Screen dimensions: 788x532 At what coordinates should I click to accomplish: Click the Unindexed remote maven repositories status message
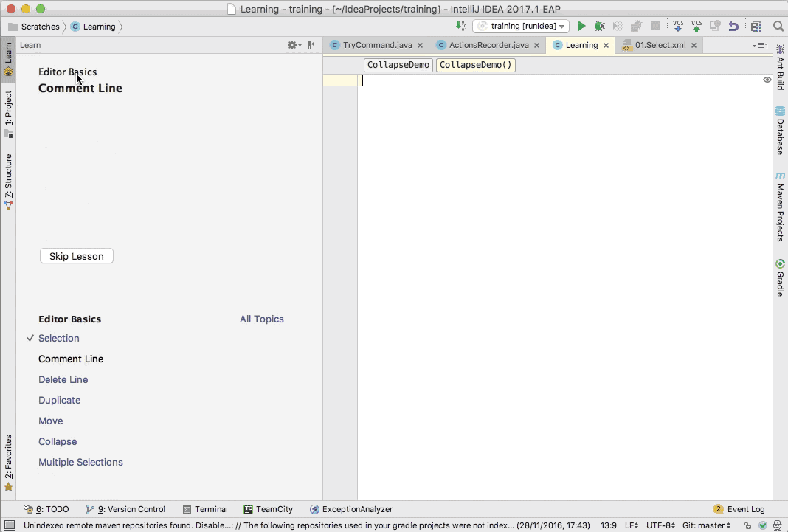[x=306, y=525]
